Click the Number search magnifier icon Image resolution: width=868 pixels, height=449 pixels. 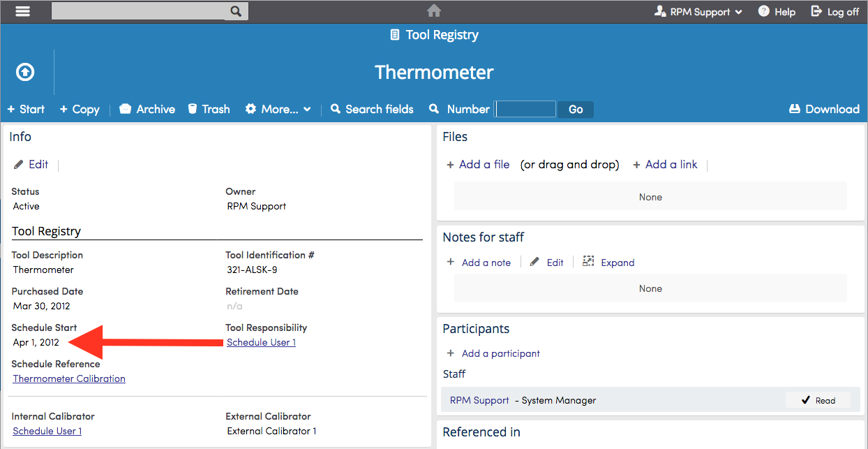tap(434, 109)
